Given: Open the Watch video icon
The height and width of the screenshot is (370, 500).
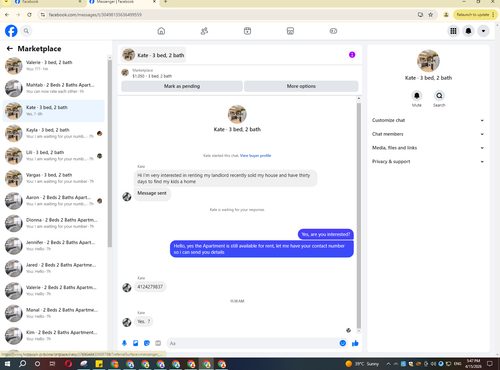Looking at the screenshot, I should [247, 31].
